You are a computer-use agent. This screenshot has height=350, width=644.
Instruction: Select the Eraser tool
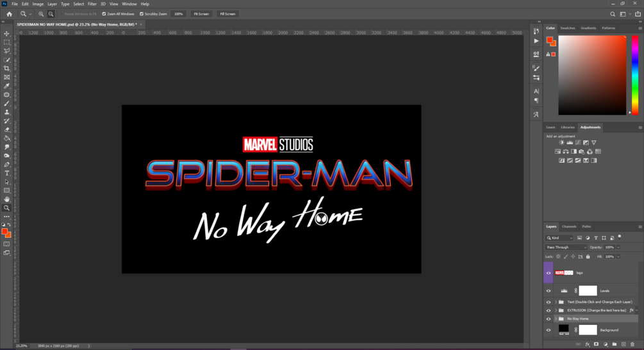point(6,129)
